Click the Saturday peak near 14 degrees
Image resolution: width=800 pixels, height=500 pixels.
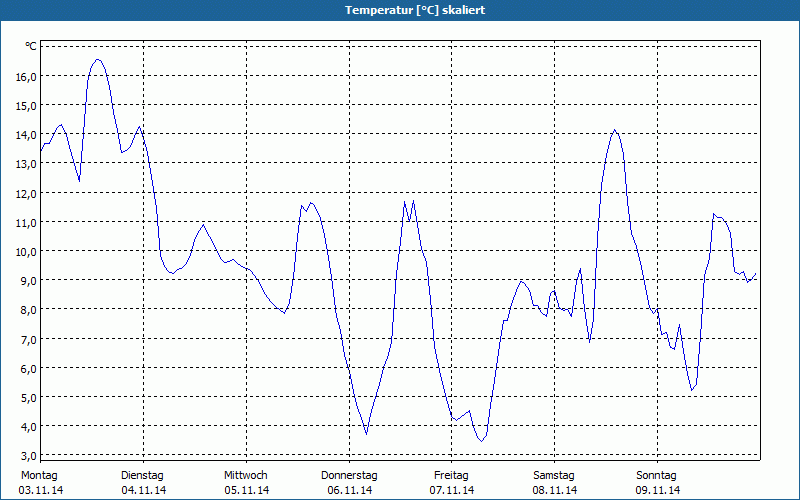tap(615, 130)
